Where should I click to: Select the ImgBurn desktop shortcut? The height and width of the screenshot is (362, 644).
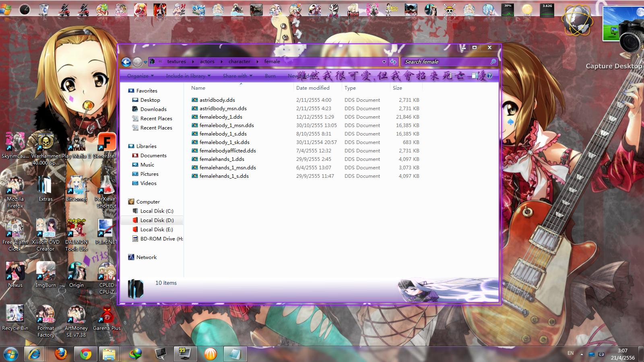click(x=46, y=275)
